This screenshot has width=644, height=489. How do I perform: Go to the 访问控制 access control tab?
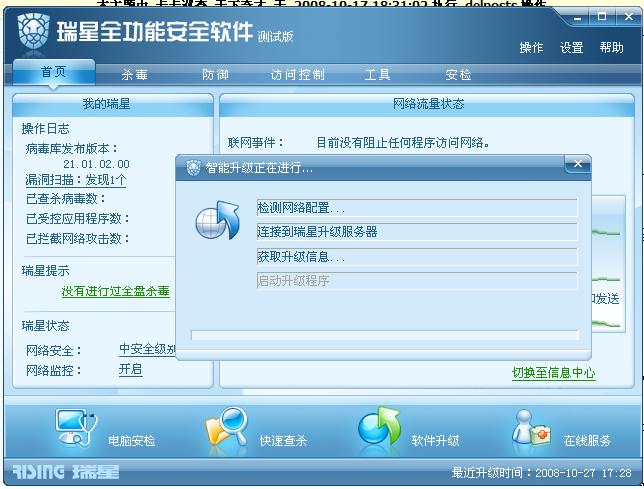click(297, 75)
